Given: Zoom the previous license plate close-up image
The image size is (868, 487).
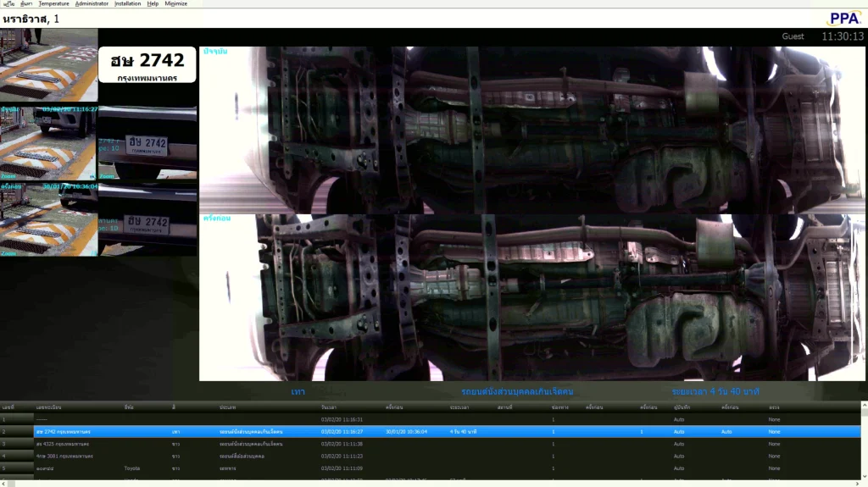Looking at the screenshot, I should click(x=147, y=223).
